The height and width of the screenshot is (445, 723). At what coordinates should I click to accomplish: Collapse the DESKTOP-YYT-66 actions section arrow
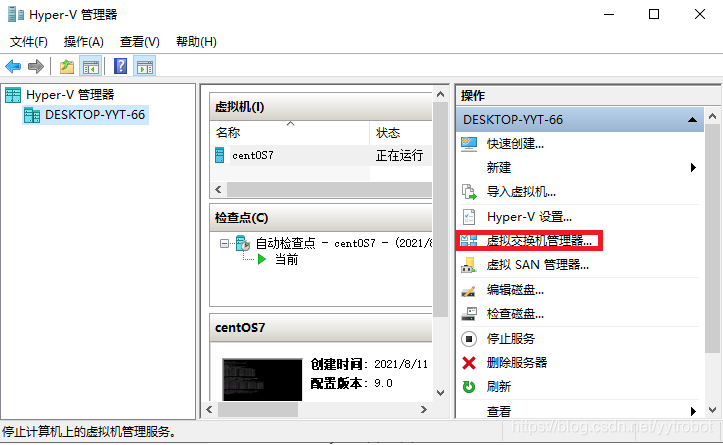tap(692, 120)
